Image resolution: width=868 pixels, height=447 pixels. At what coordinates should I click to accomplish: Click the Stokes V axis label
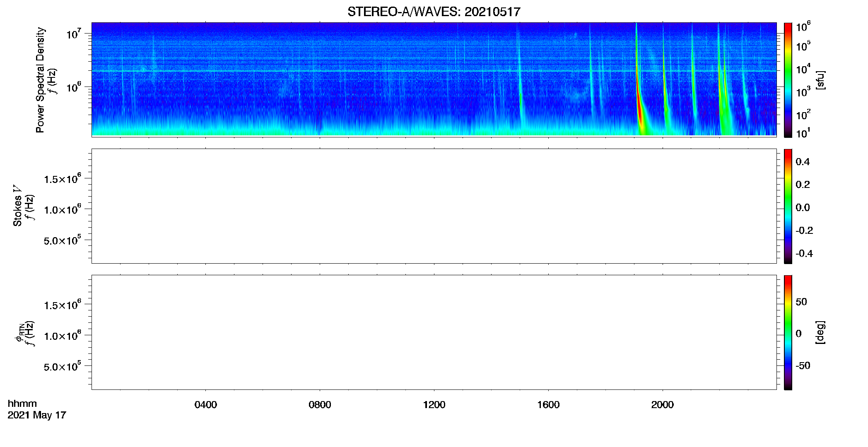[17, 206]
